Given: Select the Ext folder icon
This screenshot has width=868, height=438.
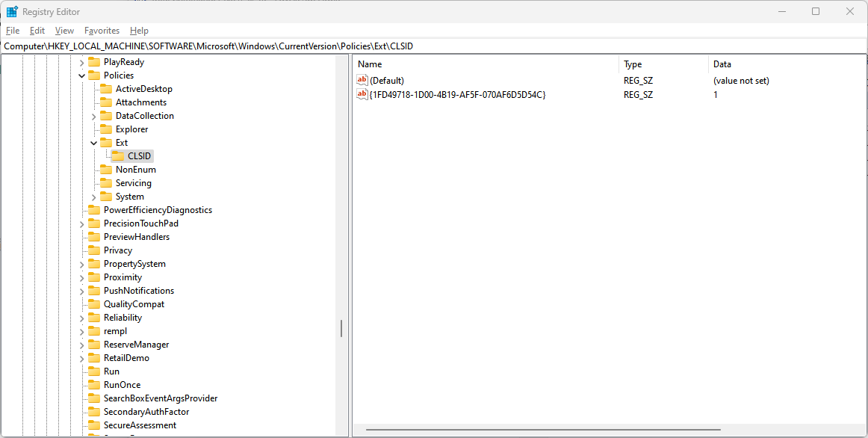Looking at the screenshot, I should coord(106,143).
